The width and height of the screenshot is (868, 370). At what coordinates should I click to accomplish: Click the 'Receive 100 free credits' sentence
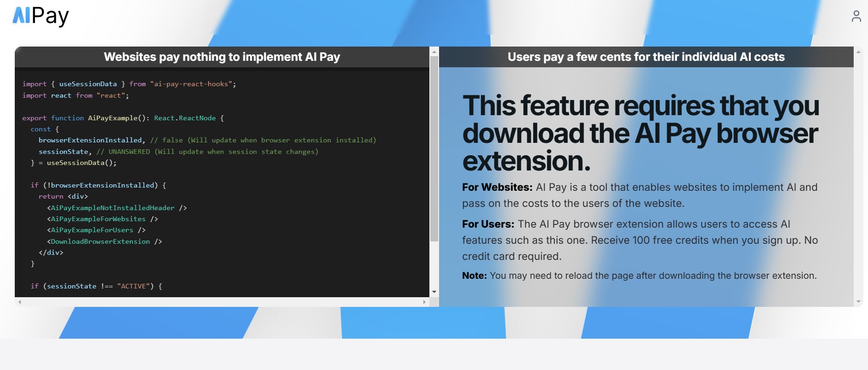click(696, 240)
